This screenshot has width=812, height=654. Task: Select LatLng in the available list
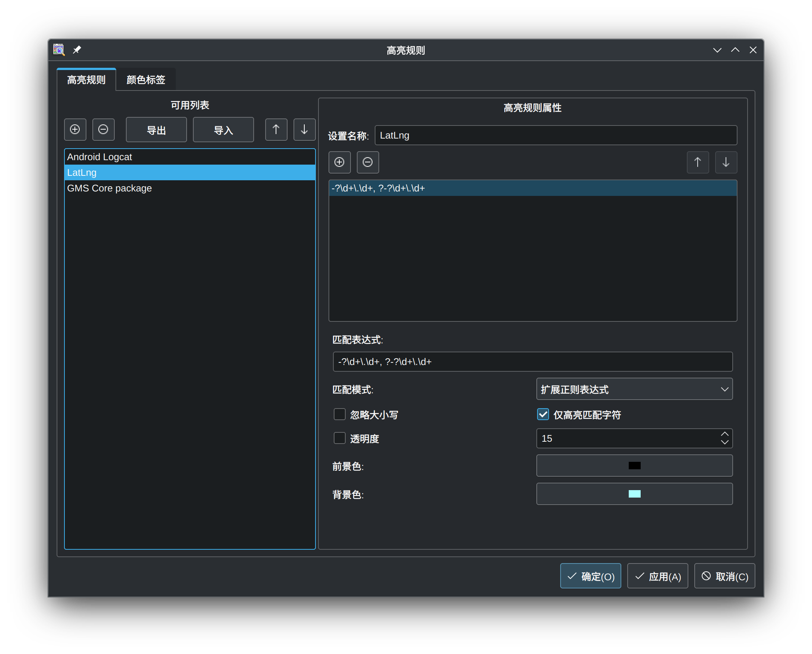[x=190, y=172]
